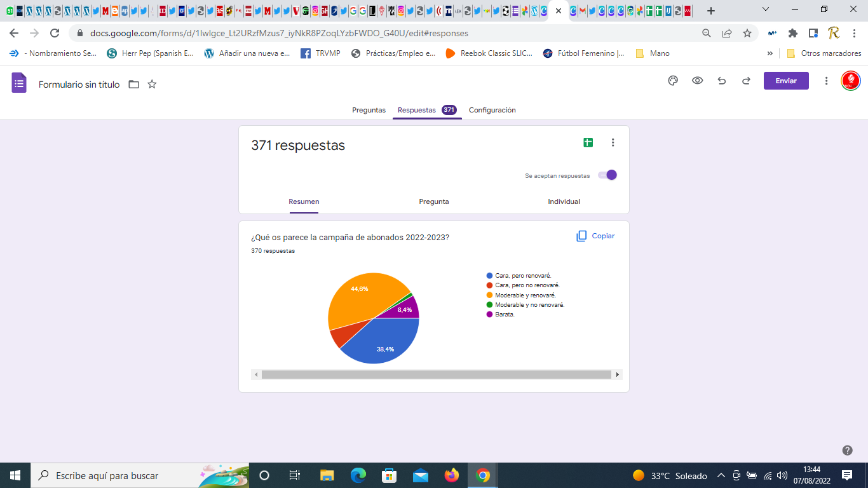Switch to the Preguntas tab
868x488 pixels.
pos(369,110)
